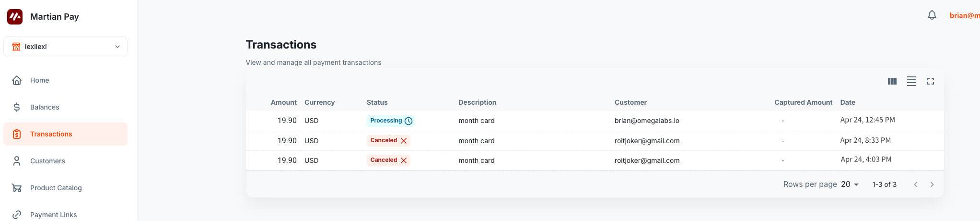Toggle table row density icon

point(911,81)
